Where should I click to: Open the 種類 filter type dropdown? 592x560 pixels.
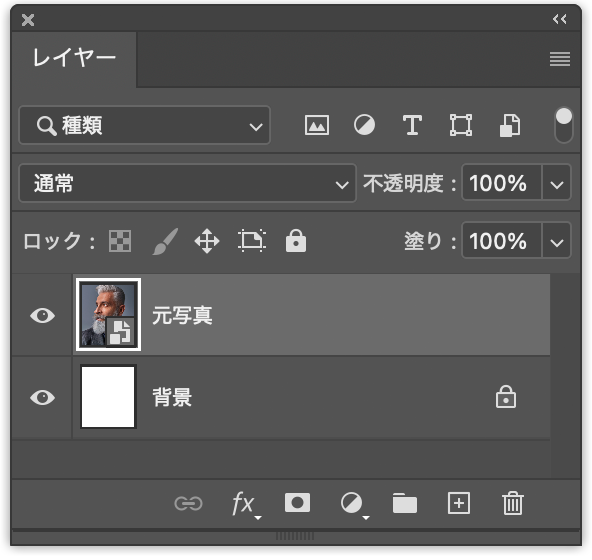[x=145, y=125]
